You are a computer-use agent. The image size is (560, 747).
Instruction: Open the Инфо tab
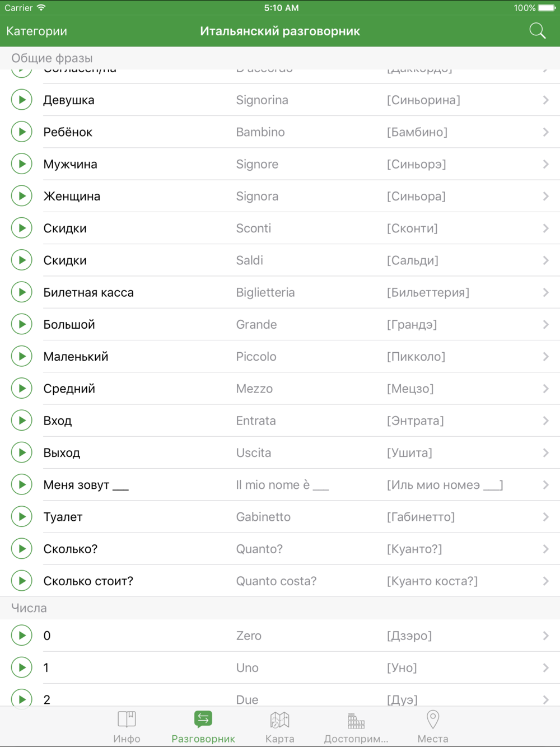[x=127, y=727]
